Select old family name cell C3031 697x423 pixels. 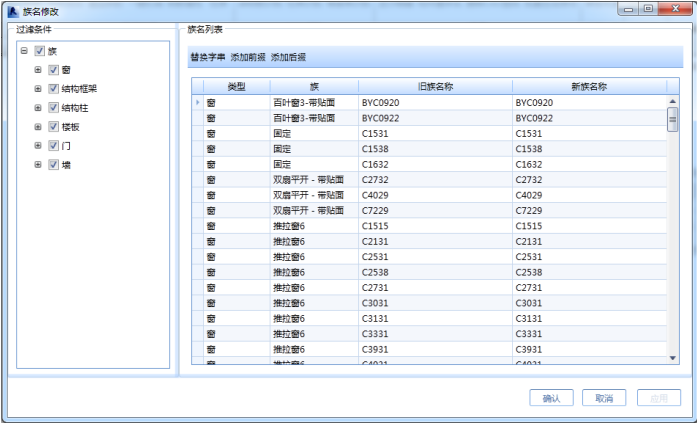coord(435,303)
